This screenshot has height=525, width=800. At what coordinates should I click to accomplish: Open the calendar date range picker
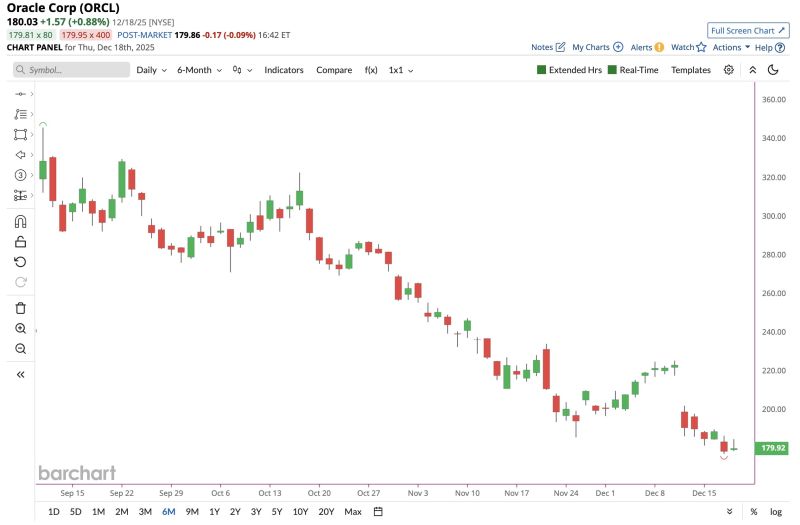pyautogui.click(x=378, y=512)
